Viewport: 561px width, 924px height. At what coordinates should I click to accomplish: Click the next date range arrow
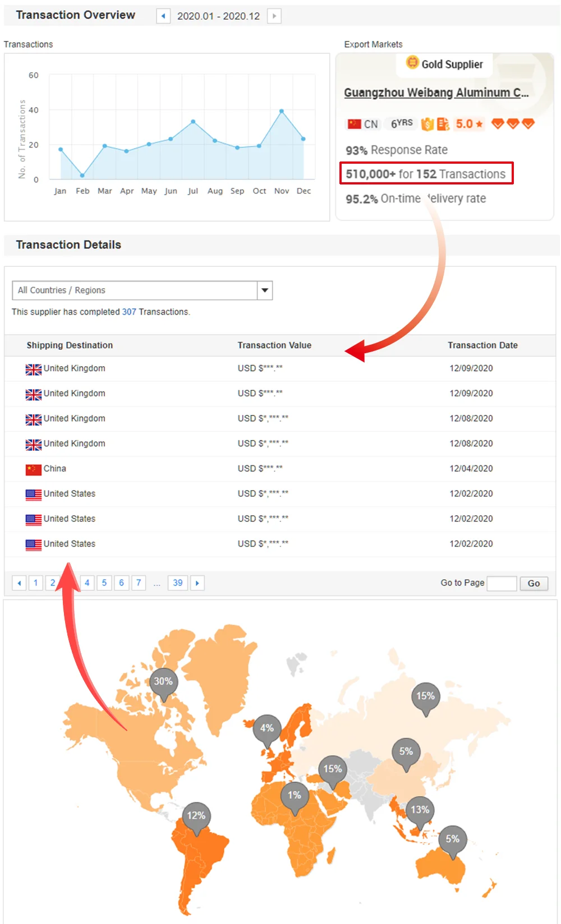click(x=274, y=16)
